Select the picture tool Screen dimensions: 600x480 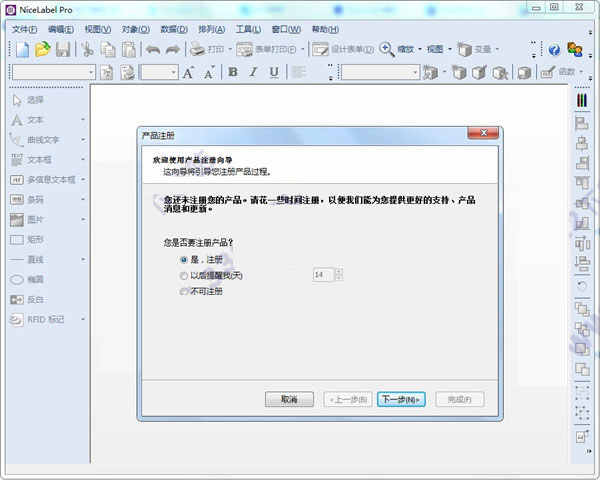(27, 220)
